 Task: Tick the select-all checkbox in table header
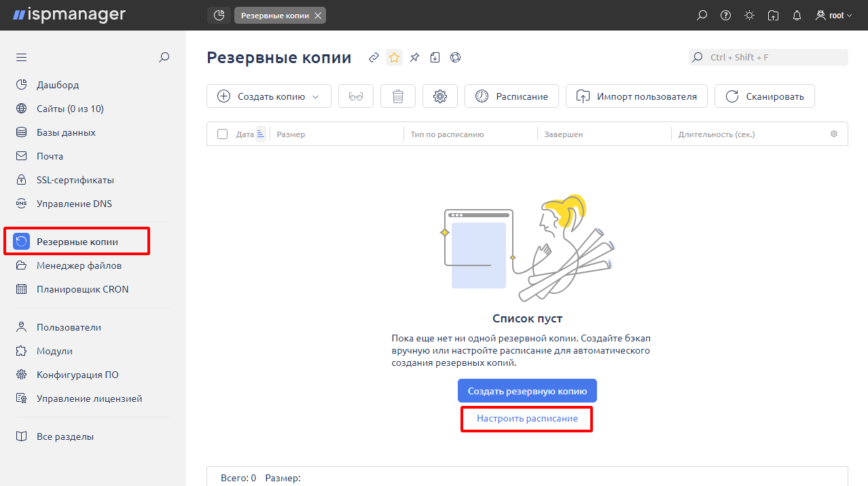click(x=222, y=134)
